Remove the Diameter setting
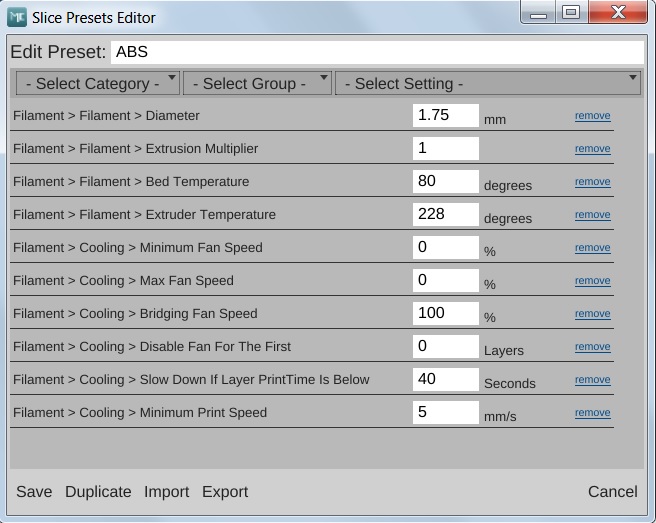This screenshot has width=656, height=523. 592,116
